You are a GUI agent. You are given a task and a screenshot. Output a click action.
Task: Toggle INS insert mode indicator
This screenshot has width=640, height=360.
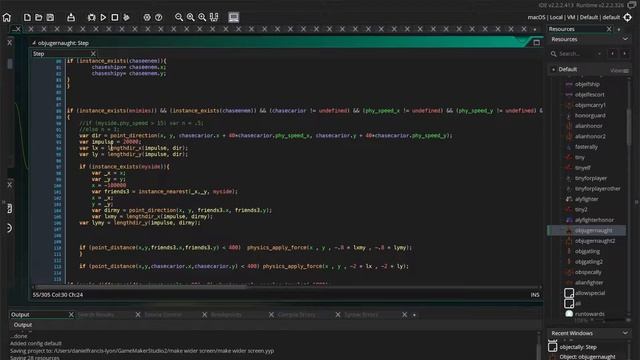click(535, 295)
